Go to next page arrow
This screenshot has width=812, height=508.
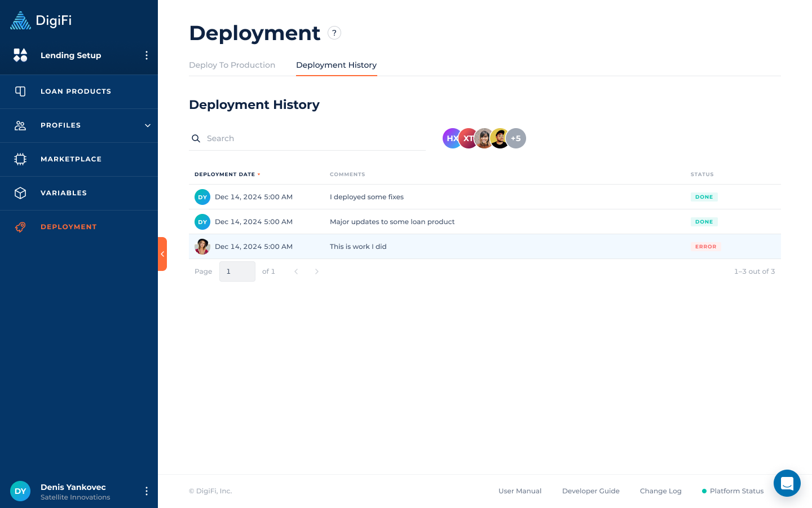317,271
